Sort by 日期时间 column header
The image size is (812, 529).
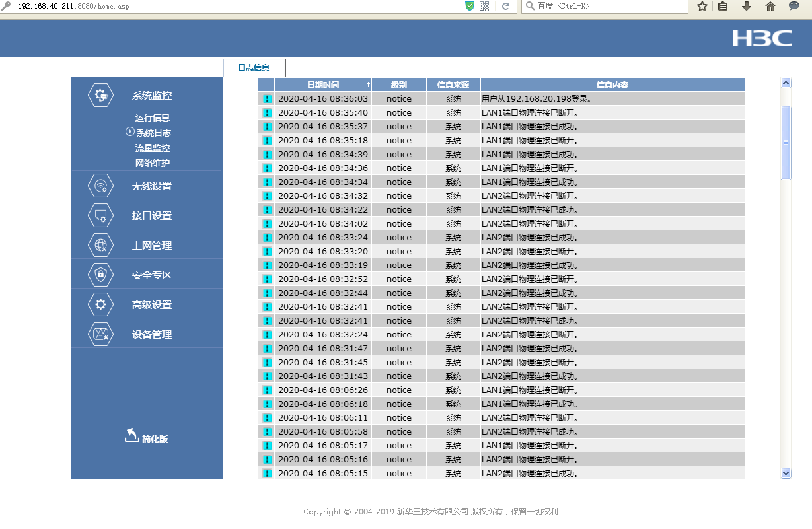pos(323,85)
